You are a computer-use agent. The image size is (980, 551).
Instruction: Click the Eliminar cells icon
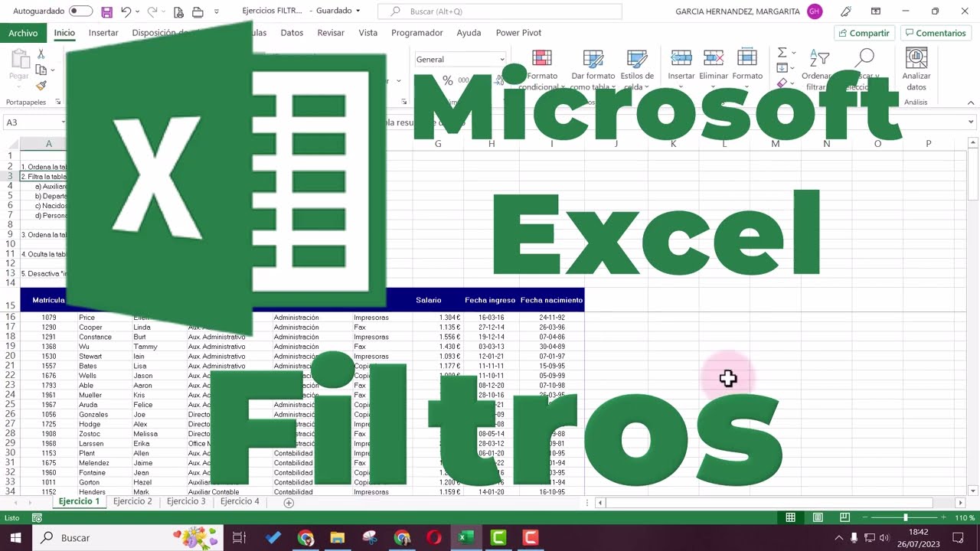click(x=714, y=59)
